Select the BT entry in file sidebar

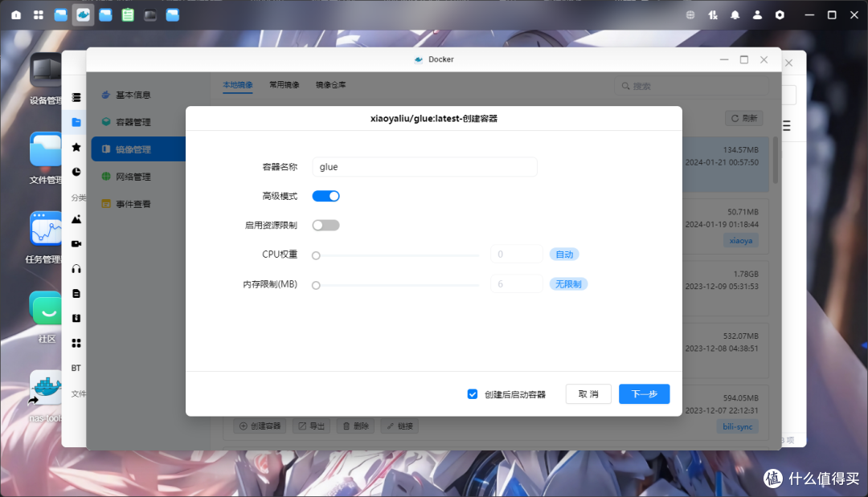pyautogui.click(x=76, y=369)
